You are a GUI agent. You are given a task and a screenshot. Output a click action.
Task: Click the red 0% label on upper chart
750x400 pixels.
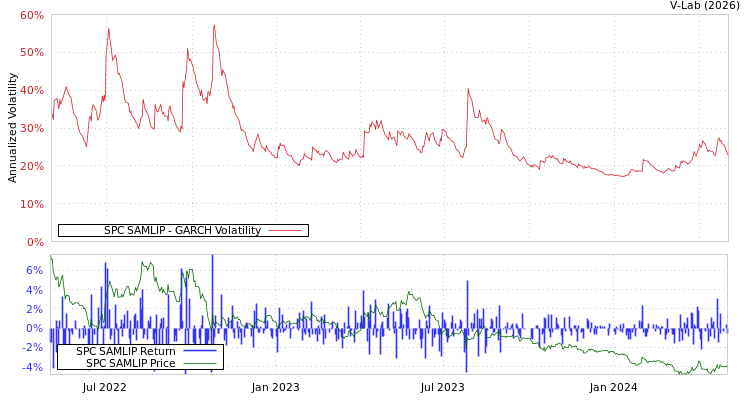coord(34,242)
